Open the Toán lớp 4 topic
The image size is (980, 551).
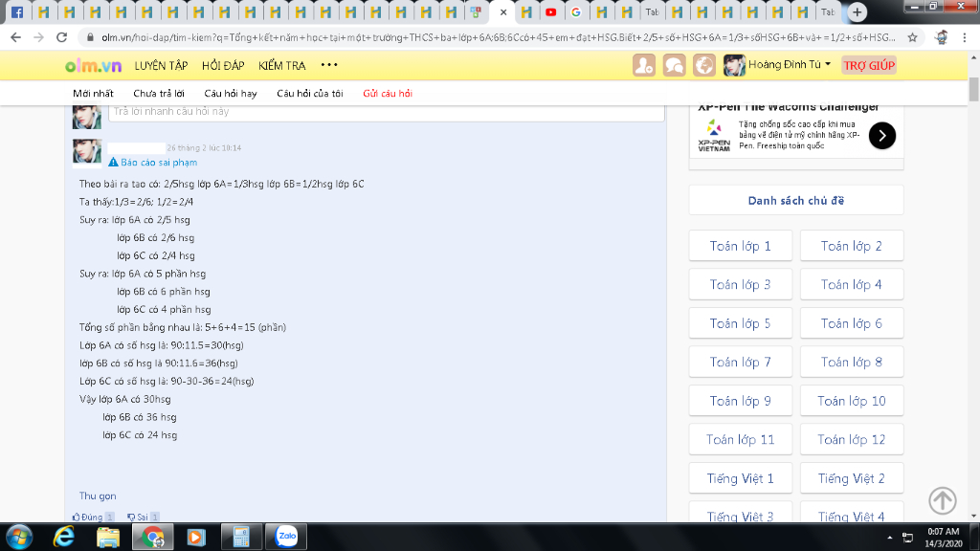851,285
